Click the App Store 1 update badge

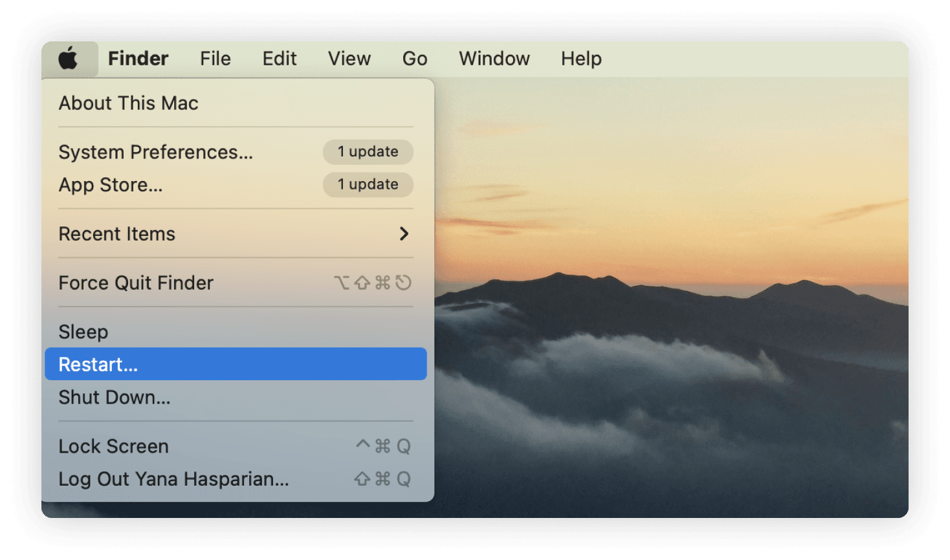pyautogui.click(x=368, y=185)
